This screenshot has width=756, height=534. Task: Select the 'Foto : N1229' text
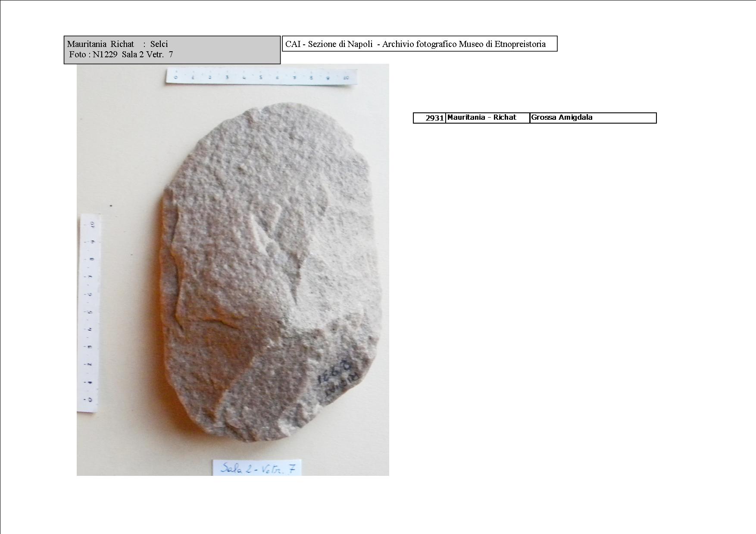tap(93, 55)
